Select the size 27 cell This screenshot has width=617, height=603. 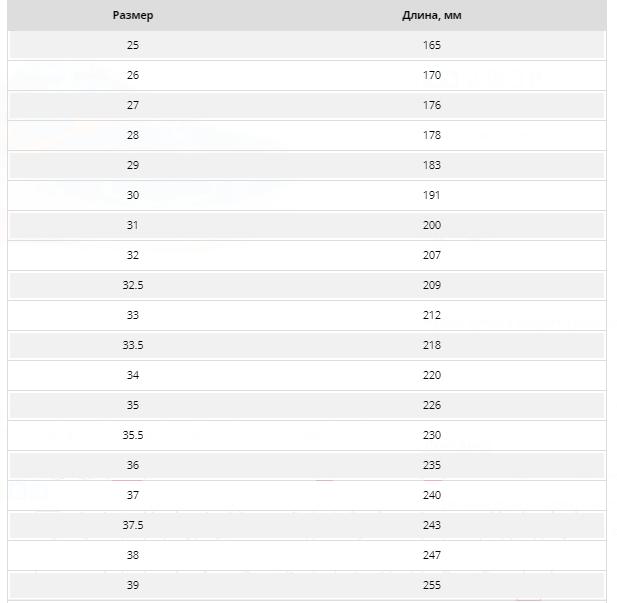(x=133, y=105)
